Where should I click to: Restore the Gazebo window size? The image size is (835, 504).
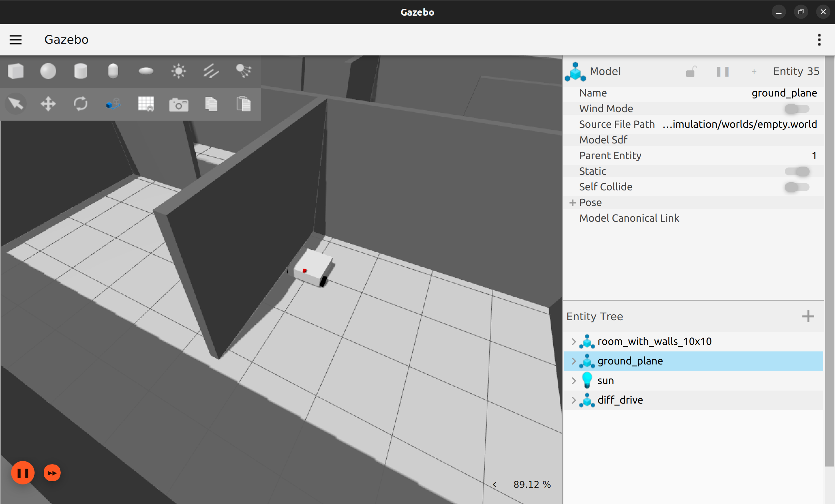point(801,12)
